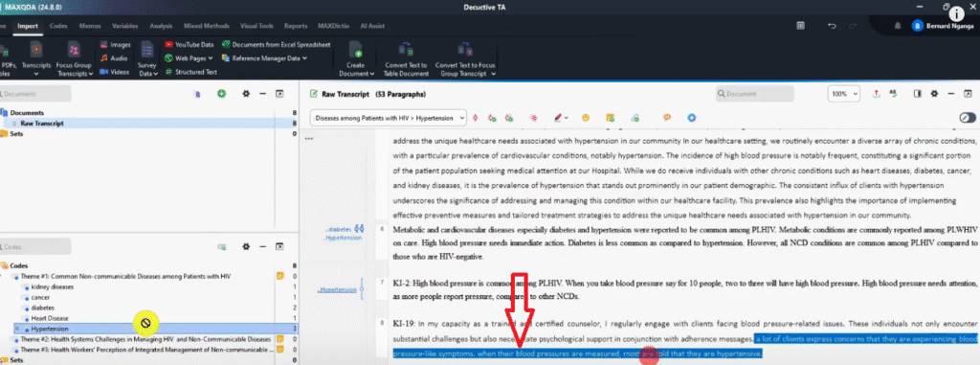
Task: Import Audio files
Action: [x=114, y=58]
